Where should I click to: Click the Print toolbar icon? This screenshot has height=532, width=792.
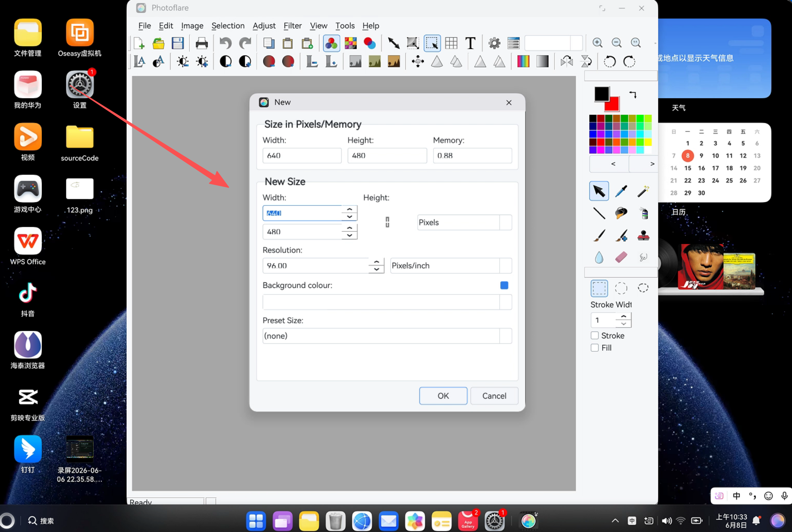point(201,43)
